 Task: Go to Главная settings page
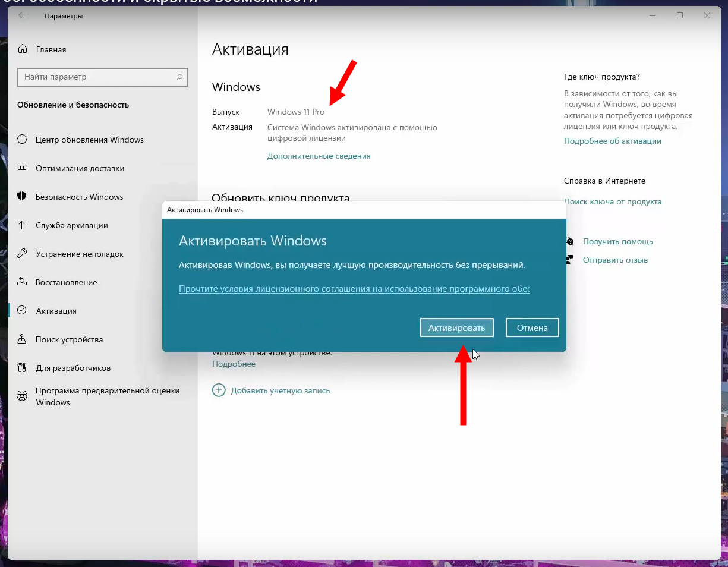tap(103, 49)
